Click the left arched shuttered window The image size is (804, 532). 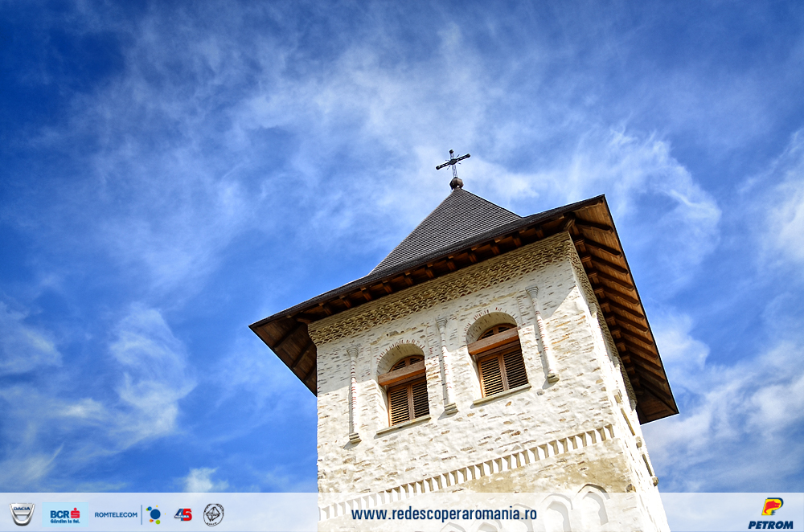pos(407,391)
